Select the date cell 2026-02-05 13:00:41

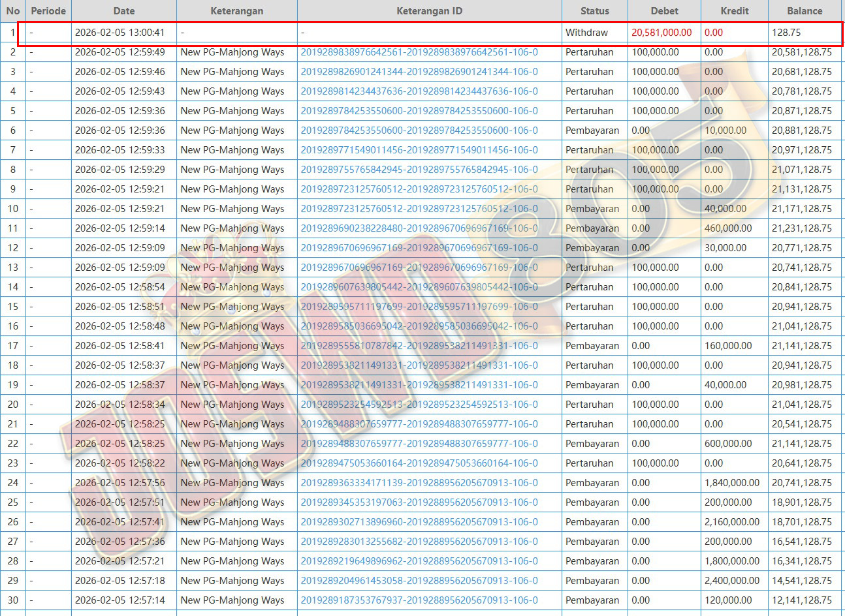pos(120,33)
